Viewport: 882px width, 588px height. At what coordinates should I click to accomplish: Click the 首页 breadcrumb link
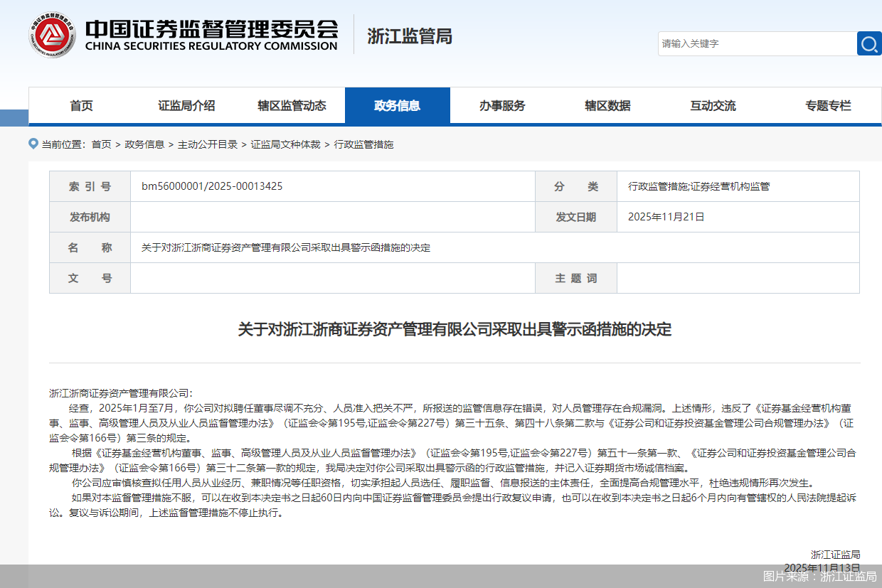point(100,144)
